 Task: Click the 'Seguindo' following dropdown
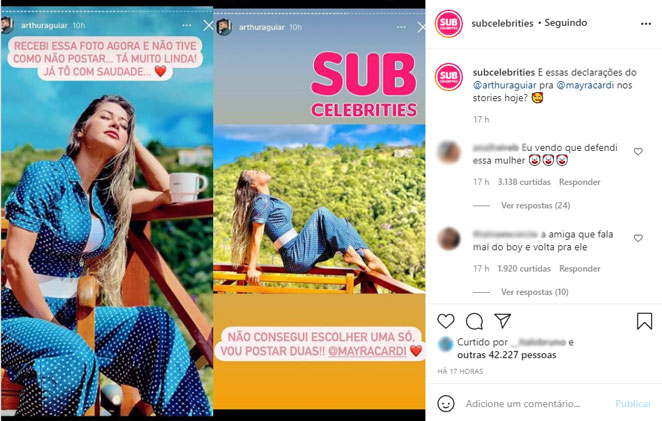565,23
